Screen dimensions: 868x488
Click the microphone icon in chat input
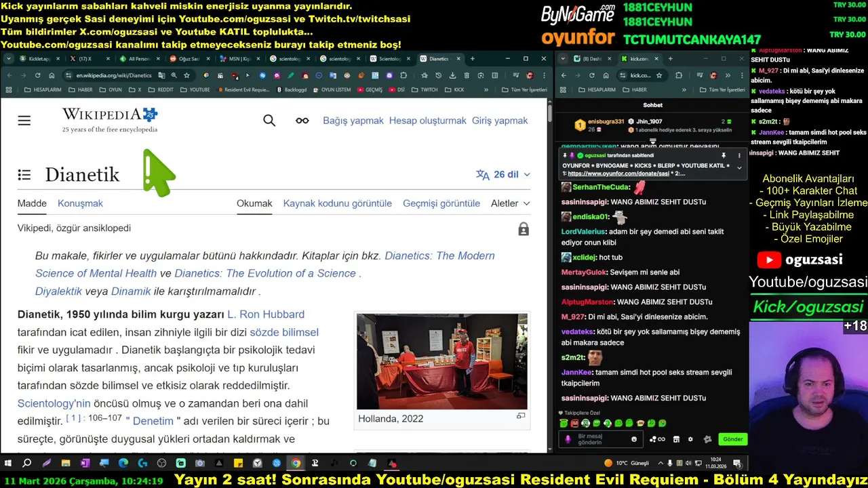coord(568,439)
